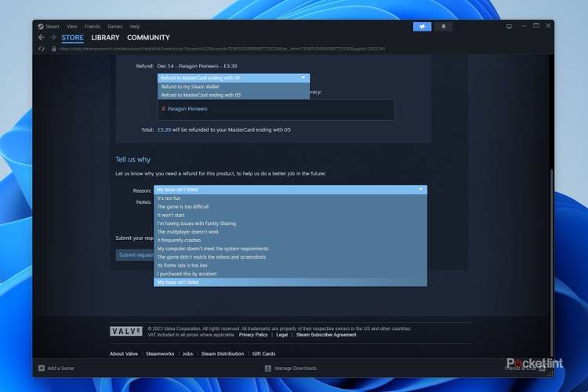Image resolution: width=588 pixels, height=392 pixels.
Task: Click the Steam logo icon in the menu bar
Action: pyautogui.click(x=41, y=26)
